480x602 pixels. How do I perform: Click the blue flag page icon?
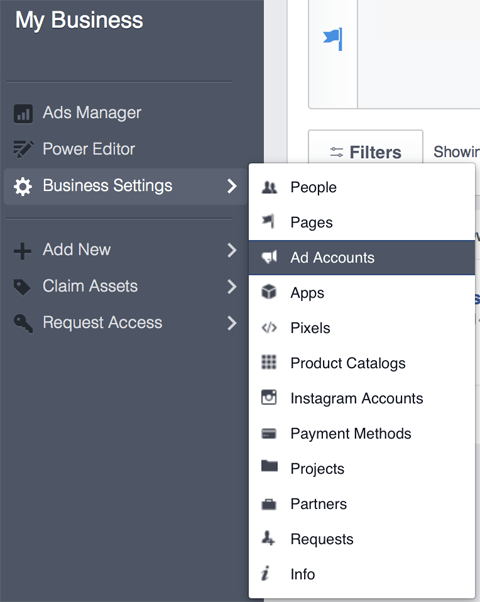coord(333,40)
